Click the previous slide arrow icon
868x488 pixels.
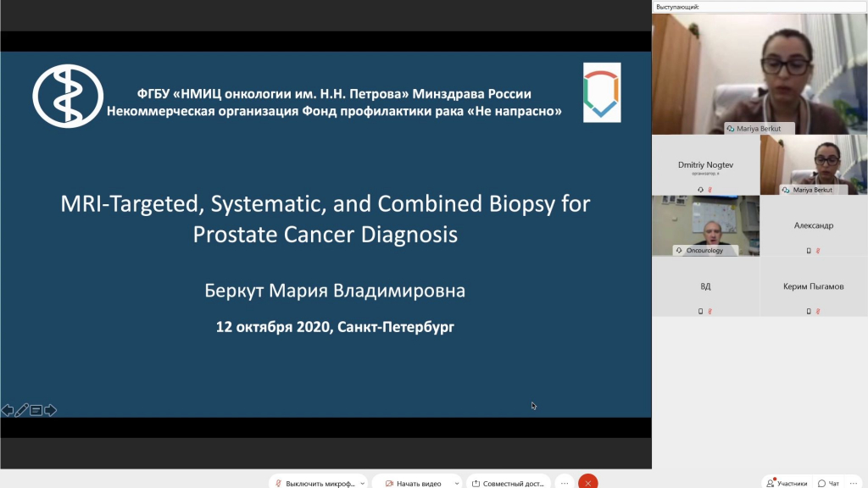[8, 410]
